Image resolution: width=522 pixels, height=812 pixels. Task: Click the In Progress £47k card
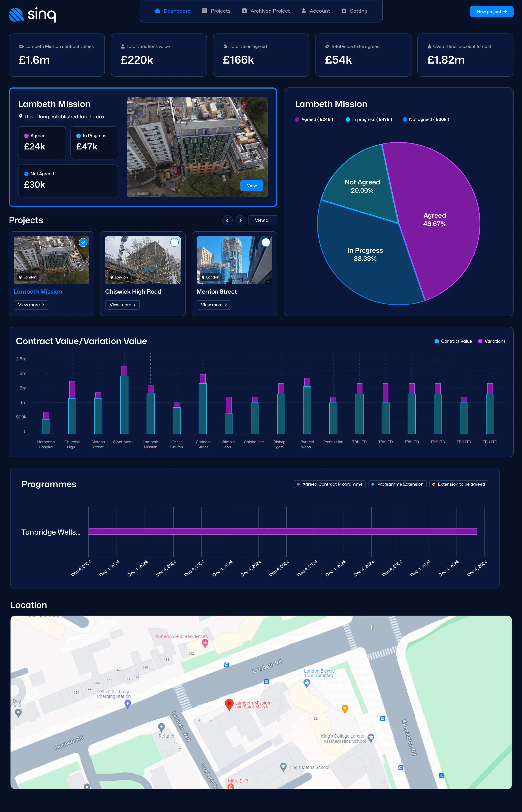[x=94, y=143]
